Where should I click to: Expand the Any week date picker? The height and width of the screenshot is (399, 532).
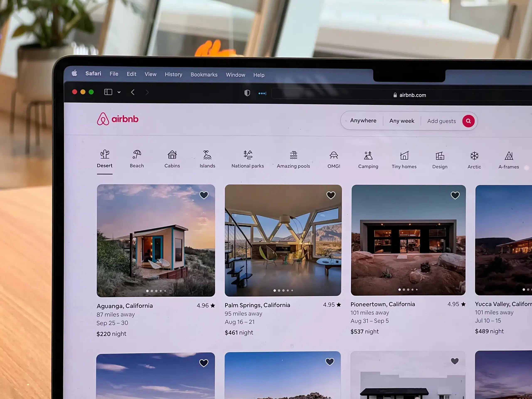pyautogui.click(x=401, y=121)
